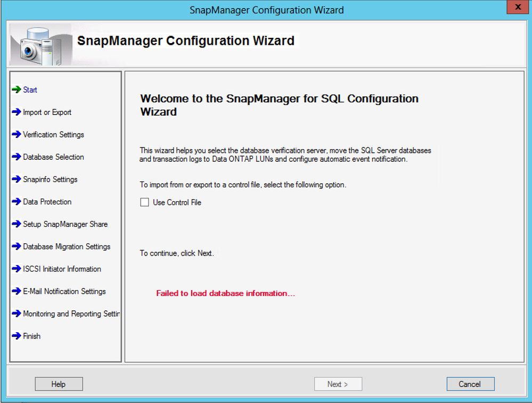This screenshot has height=403, width=532.
Task: Click the arrow icon beside Setup SnapManager Share
Action: pyautogui.click(x=17, y=224)
